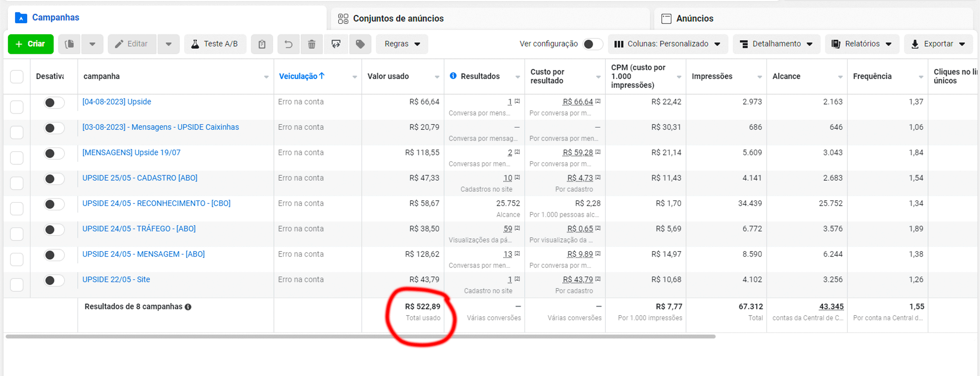Click the horizontal scrollbar below the table
The width and height of the screenshot is (980, 376).
(360, 337)
